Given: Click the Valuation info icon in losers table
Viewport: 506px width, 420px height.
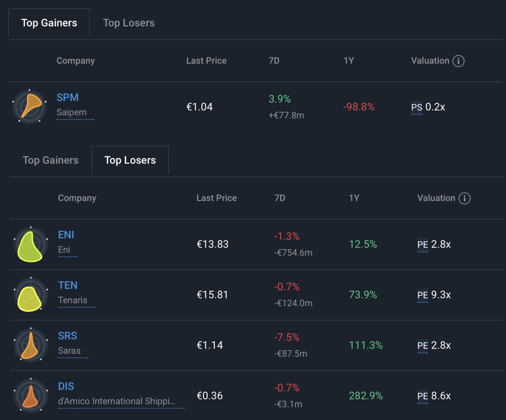Looking at the screenshot, I should pos(464,198).
